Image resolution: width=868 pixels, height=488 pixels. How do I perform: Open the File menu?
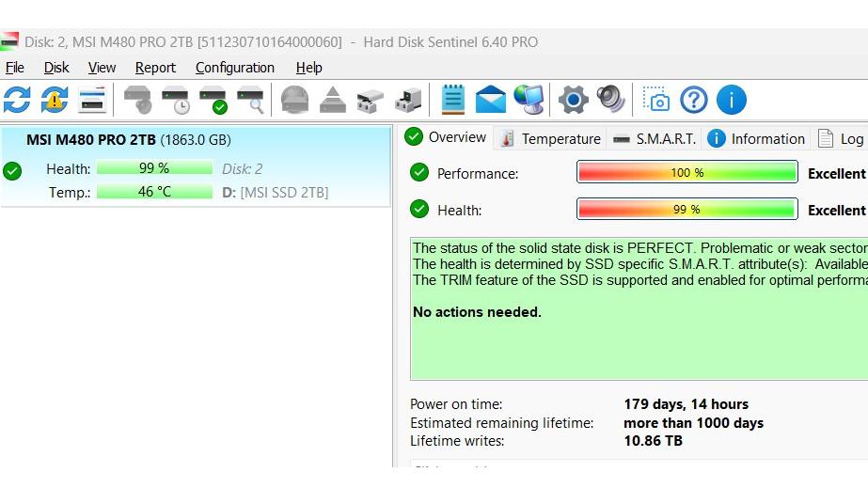point(15,68)
